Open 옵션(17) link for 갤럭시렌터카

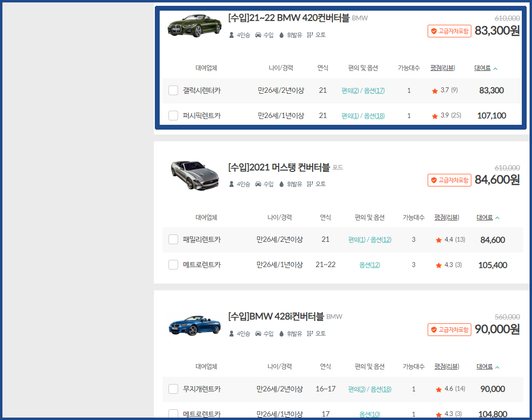point(374,91)
